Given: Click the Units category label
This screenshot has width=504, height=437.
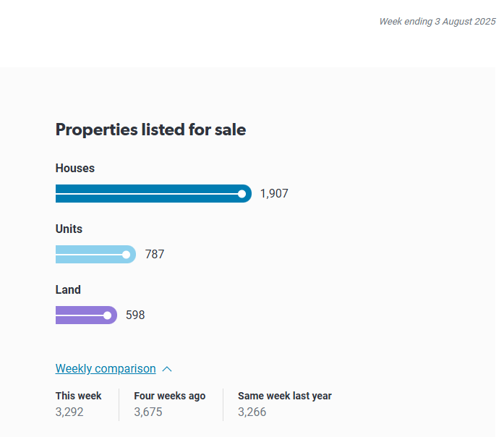Looking at the screenshot, I should [69, 229].
